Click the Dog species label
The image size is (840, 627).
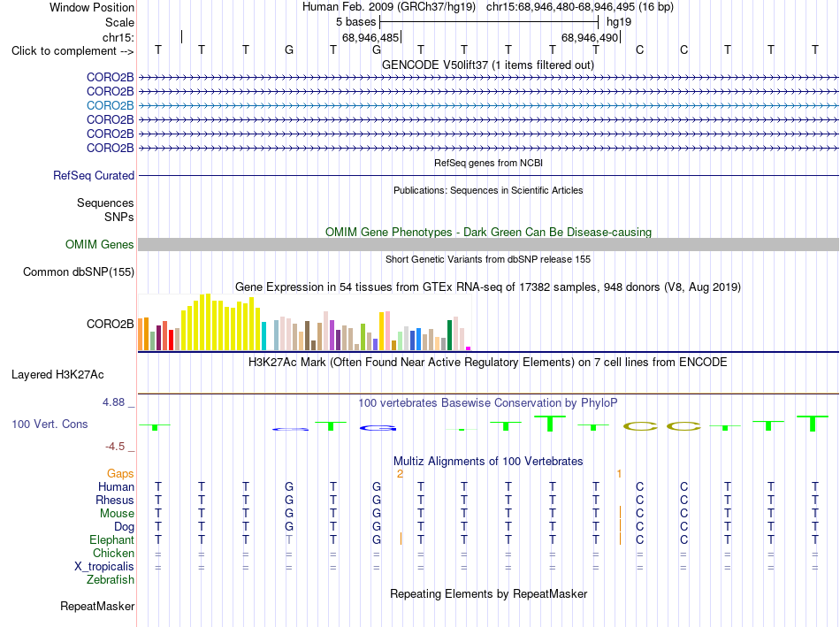(x=124, y=527)
